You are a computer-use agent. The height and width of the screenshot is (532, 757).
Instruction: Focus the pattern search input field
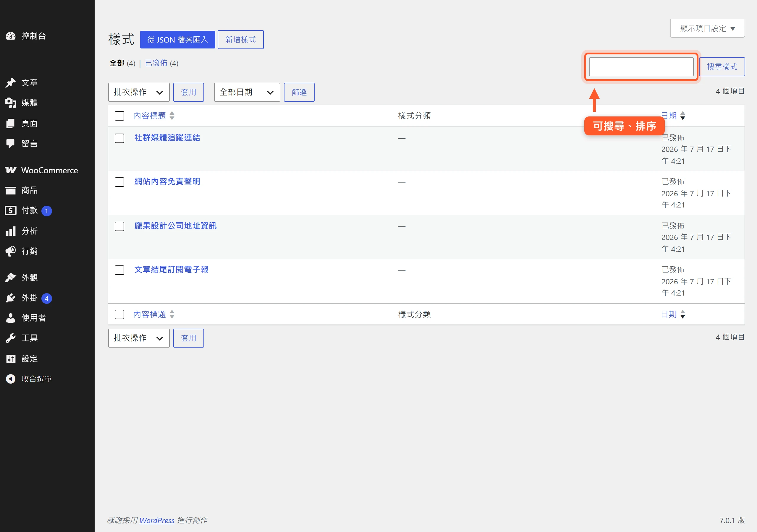(641, 67)
